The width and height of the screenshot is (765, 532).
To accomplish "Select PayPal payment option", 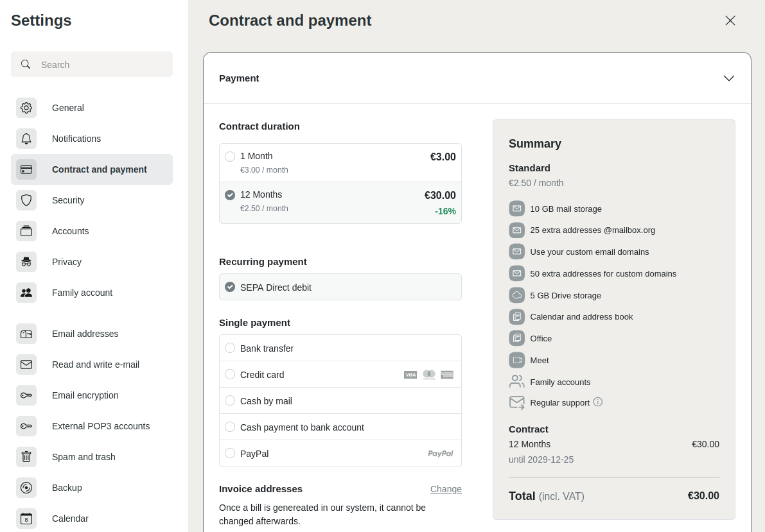I will (x=230, y=453).
